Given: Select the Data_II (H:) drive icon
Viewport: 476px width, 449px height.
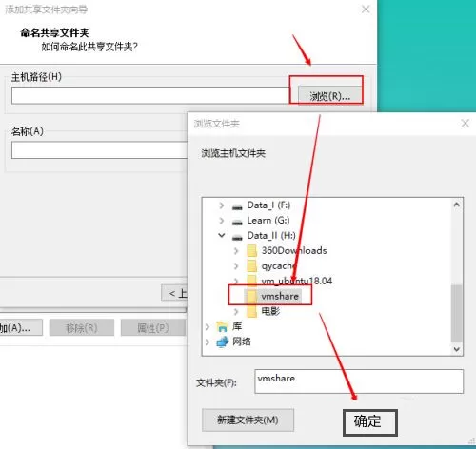Looking at the screenshot, I should pyautogui.click(x=237, y=237).
